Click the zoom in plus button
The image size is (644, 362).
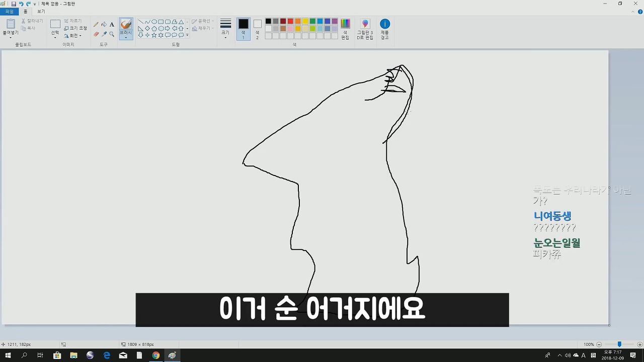[639, 344]
